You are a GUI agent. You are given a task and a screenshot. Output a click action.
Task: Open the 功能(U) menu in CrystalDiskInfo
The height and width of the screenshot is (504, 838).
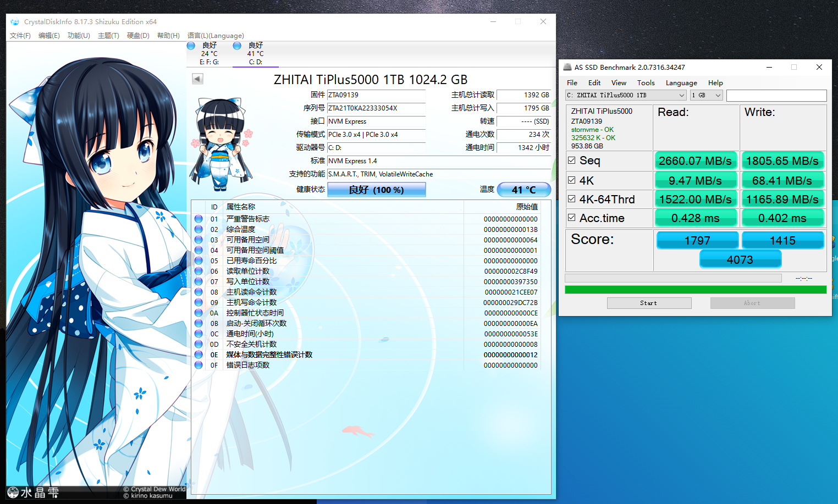[79, 36]
